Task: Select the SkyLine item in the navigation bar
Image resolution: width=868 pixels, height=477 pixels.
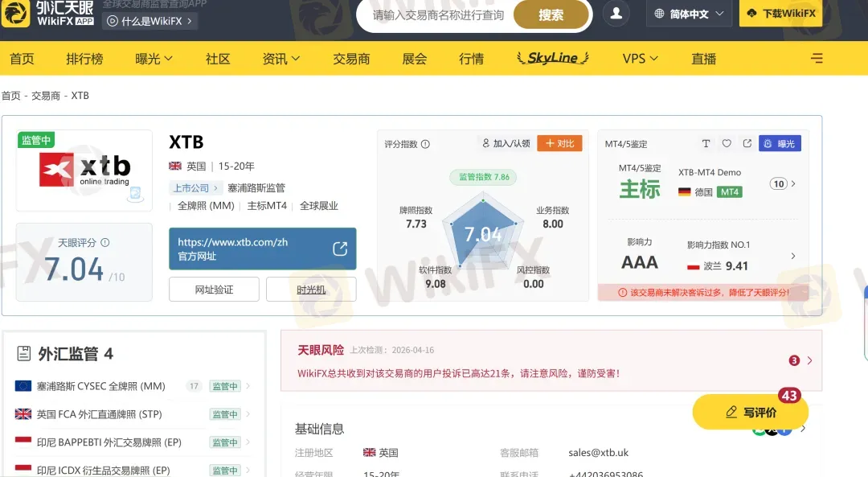Action: pyautogui.click(x=551, y=58)
